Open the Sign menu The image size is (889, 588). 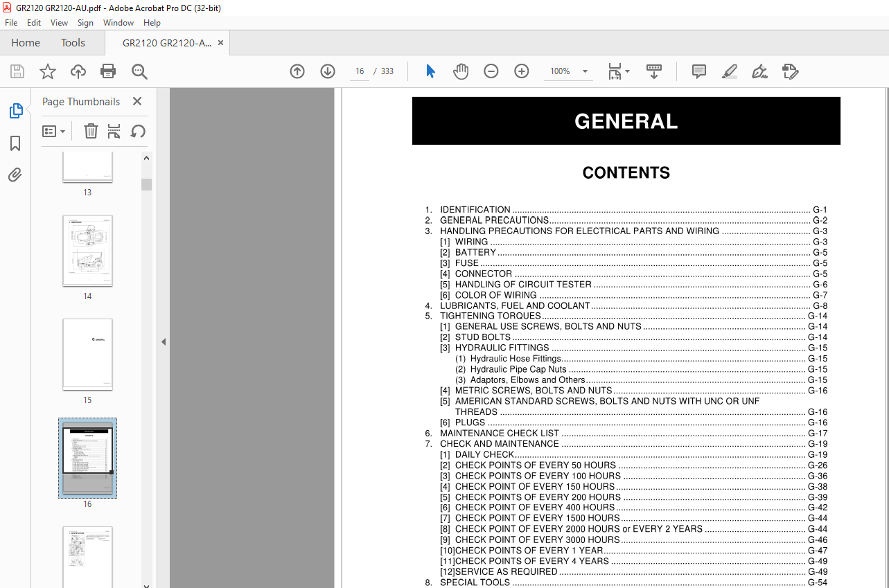85,23
